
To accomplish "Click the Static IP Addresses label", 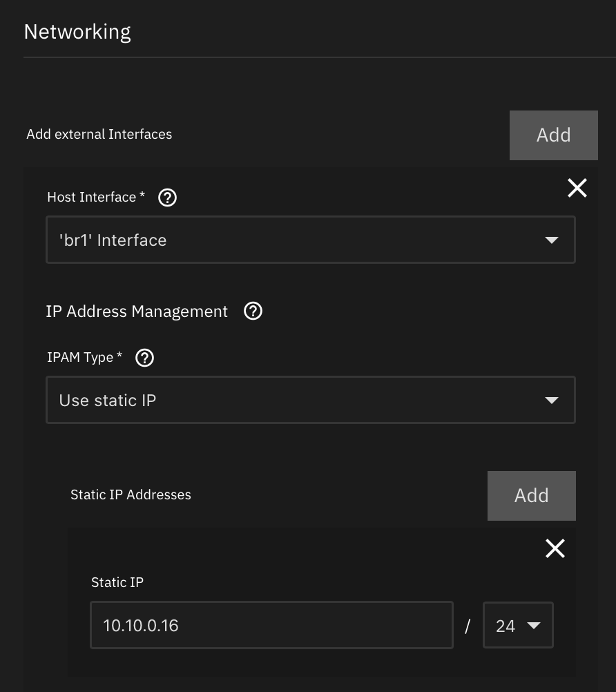I will click(x=131, y=494).
